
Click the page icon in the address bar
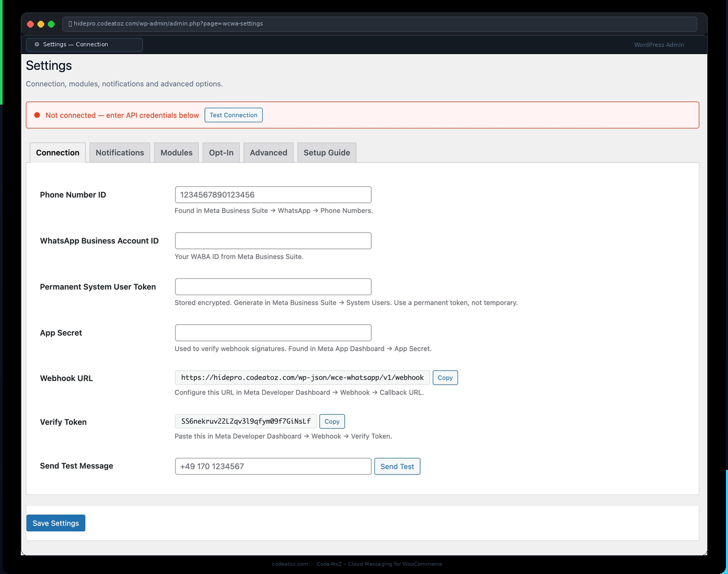70,24
